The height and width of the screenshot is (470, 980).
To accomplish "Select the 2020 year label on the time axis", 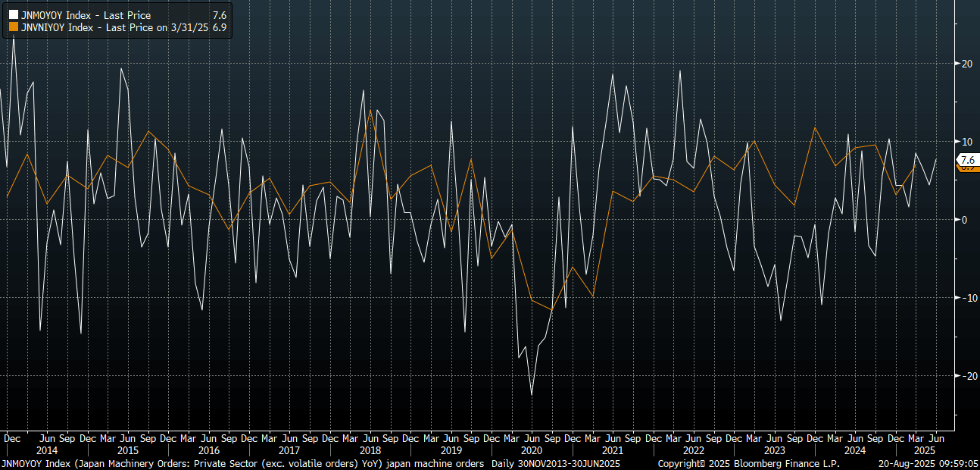I will point(532,450).
